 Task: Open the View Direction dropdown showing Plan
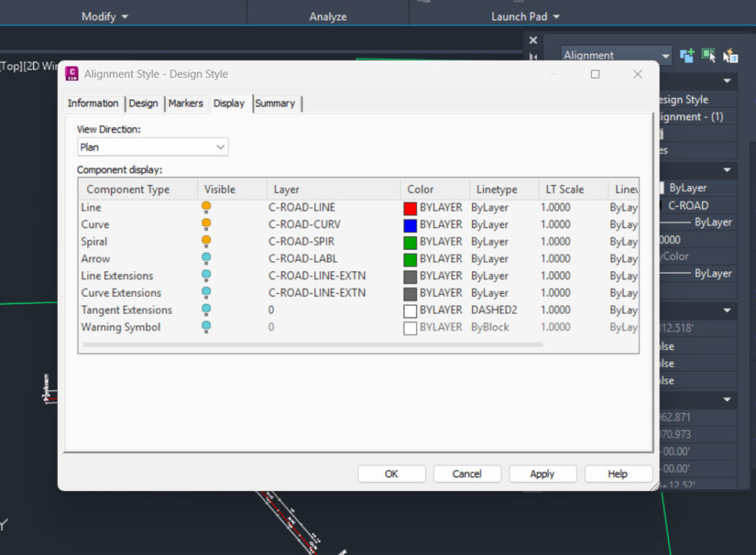153,147
